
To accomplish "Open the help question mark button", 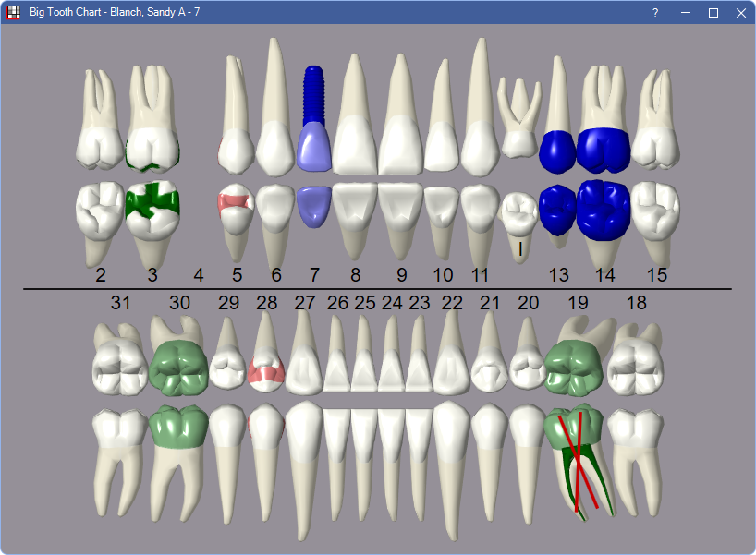I will (655, 13).
